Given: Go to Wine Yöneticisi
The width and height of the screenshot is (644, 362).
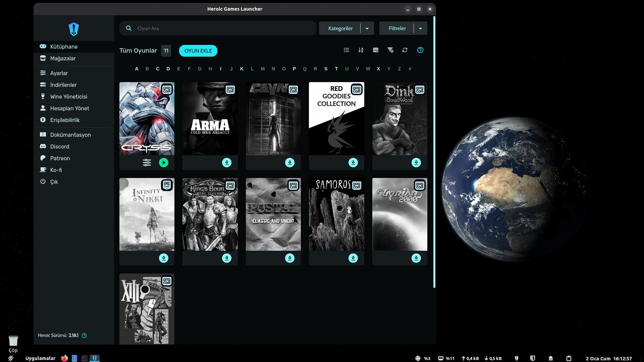Looking at the screenshot, I should point(68,97).
